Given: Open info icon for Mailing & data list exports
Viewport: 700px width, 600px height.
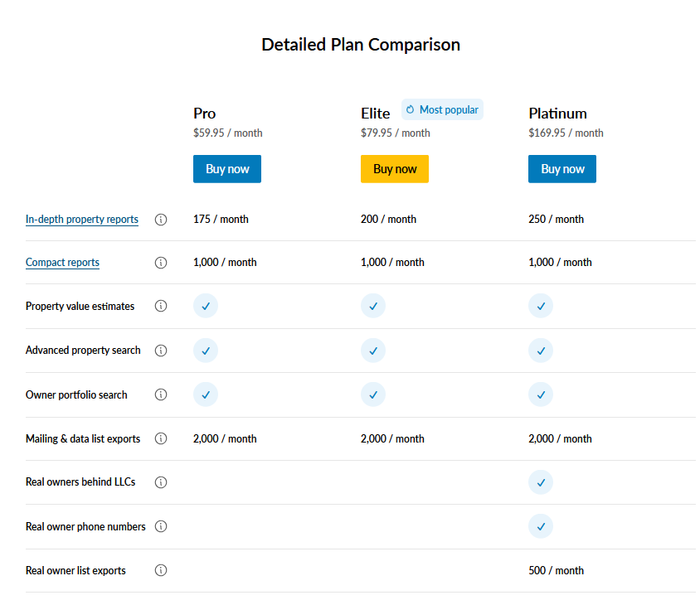Looking at the screenshot, I should point(161,438).
